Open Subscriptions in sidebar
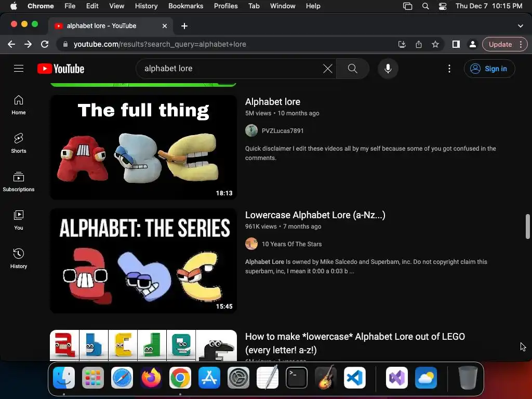 19,181
